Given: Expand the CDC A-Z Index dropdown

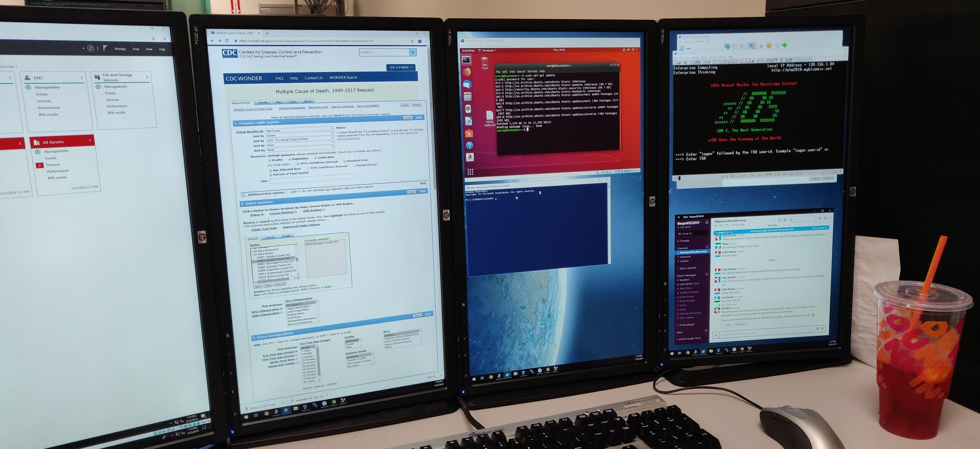Looking at the screenshot, I should tap(400, 67).
